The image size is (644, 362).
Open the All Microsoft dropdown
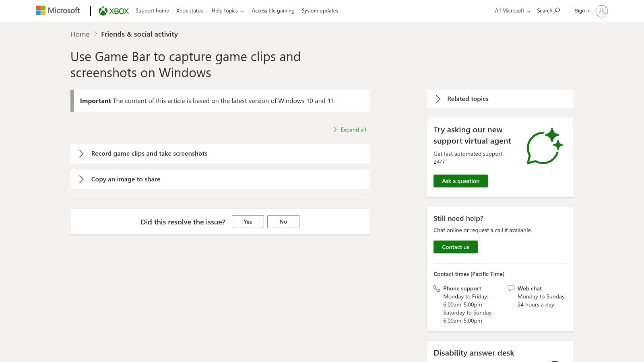(512, 10)
